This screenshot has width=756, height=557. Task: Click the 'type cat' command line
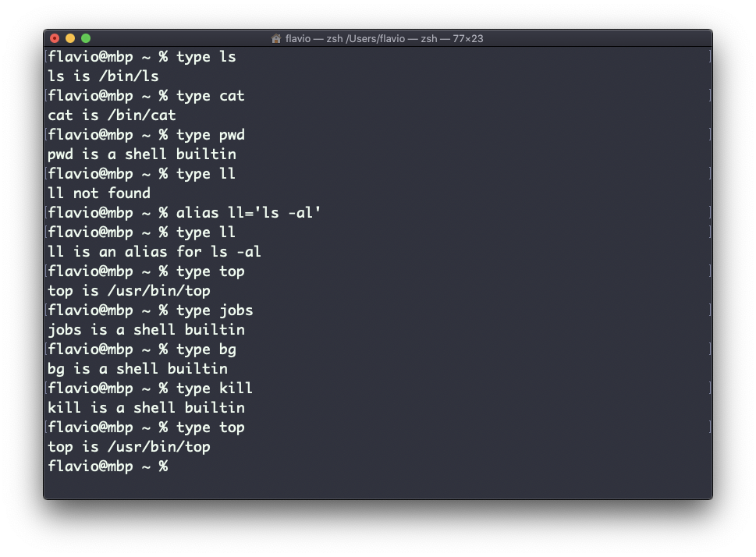pyautogui.click(x=210, y=96)
